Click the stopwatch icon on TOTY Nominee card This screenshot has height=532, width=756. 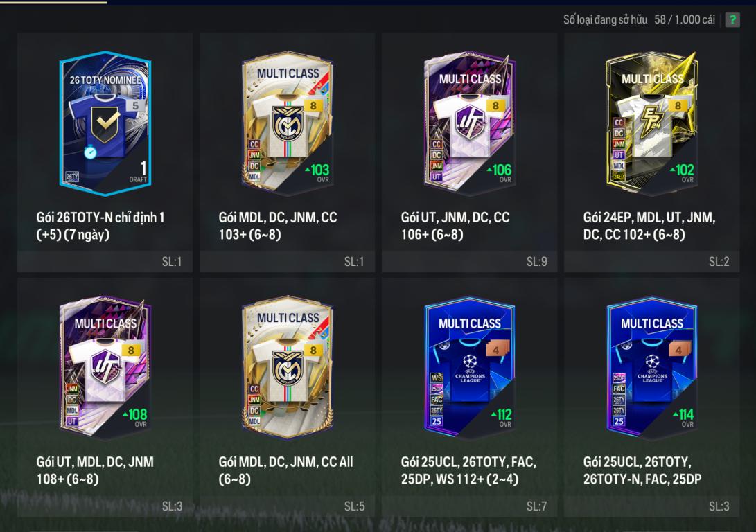90,152
